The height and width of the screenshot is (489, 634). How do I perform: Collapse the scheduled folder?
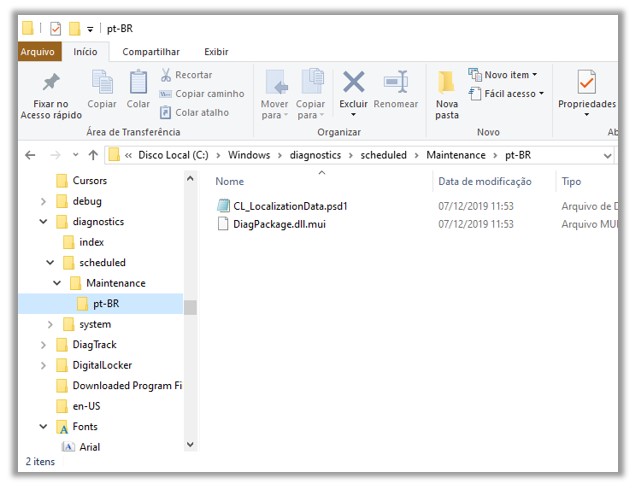point(50,262)
